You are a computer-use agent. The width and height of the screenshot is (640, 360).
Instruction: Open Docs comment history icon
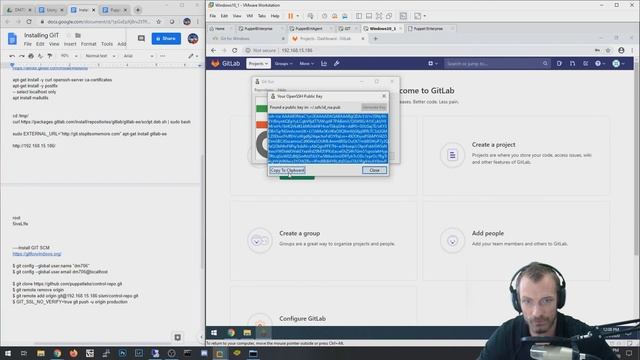coord(141,38)
